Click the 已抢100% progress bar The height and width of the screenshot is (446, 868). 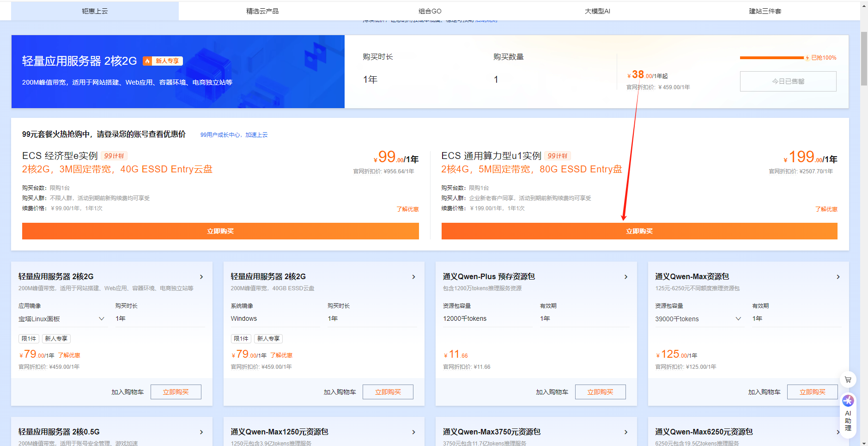point(771,57)
